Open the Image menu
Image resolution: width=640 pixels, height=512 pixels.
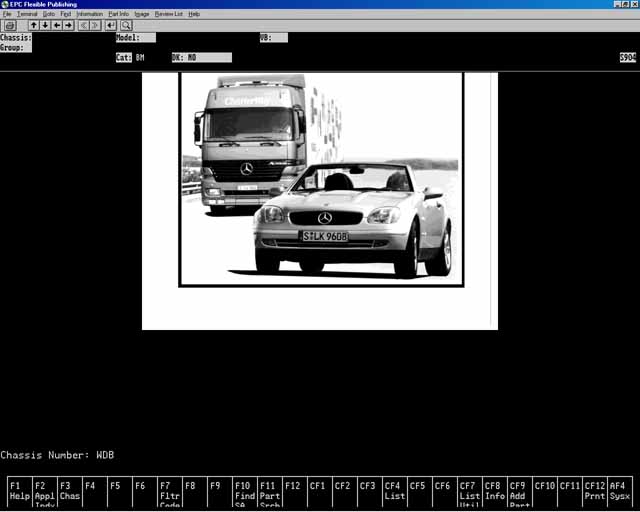(x=142, y=14)
